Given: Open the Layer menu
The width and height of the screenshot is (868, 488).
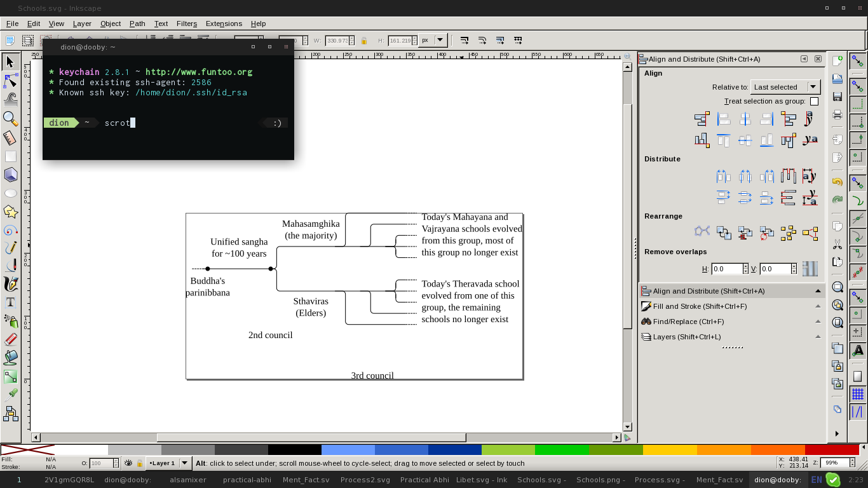Looking at the screenshot, I should tap(82, 24).
